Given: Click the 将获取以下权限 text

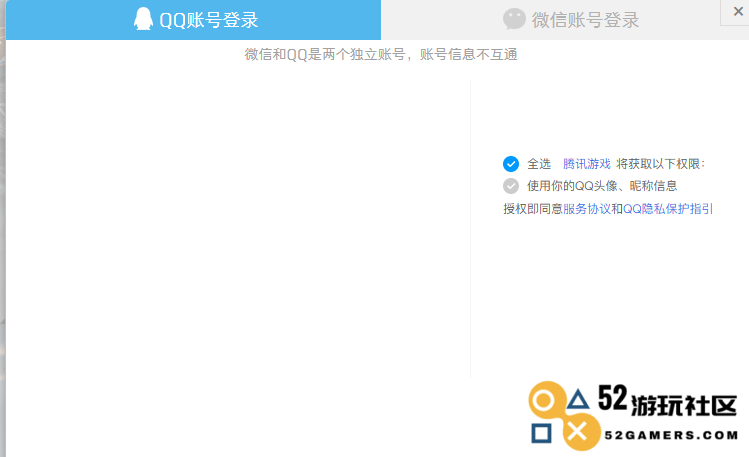Looking at the screenshot, I should click(x=661, y=164).
